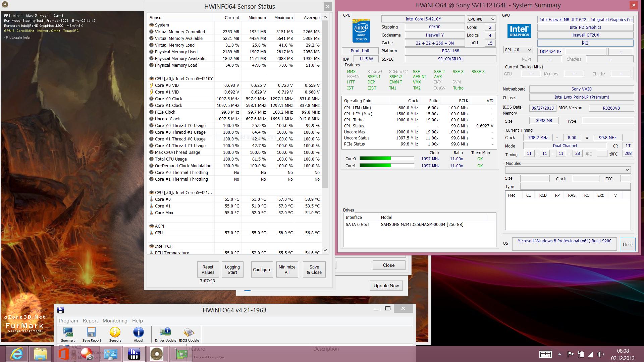Click the volume speaker tray icon
Viewport: 644px width, 362px height.
[600, 354]
